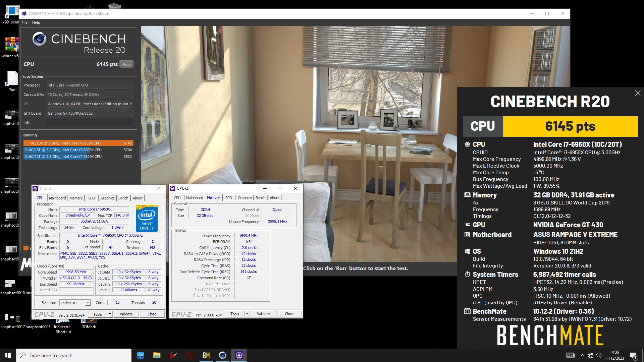
Task: Switch to CPU tab in CPU-Z Memory window
Action: click(177, 198)
